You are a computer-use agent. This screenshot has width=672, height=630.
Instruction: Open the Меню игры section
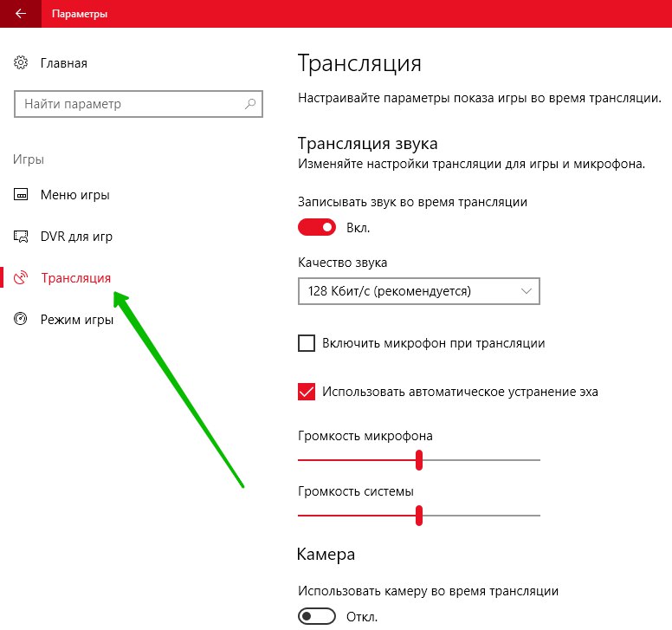(75, 195)
